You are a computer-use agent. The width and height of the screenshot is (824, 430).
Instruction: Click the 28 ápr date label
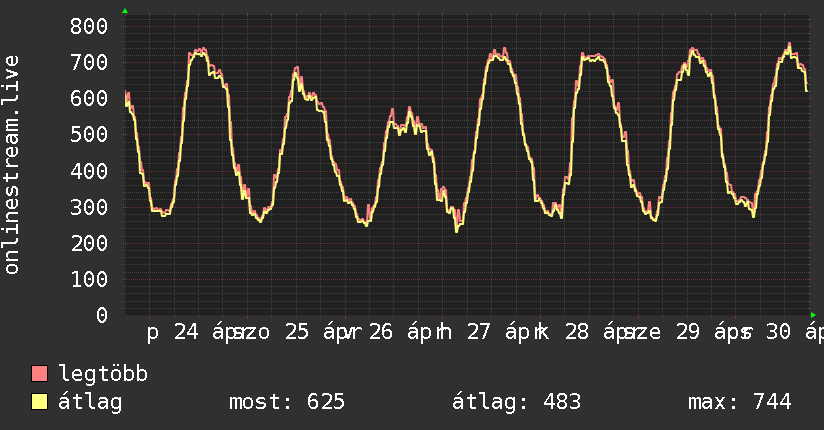click(597, 332)
